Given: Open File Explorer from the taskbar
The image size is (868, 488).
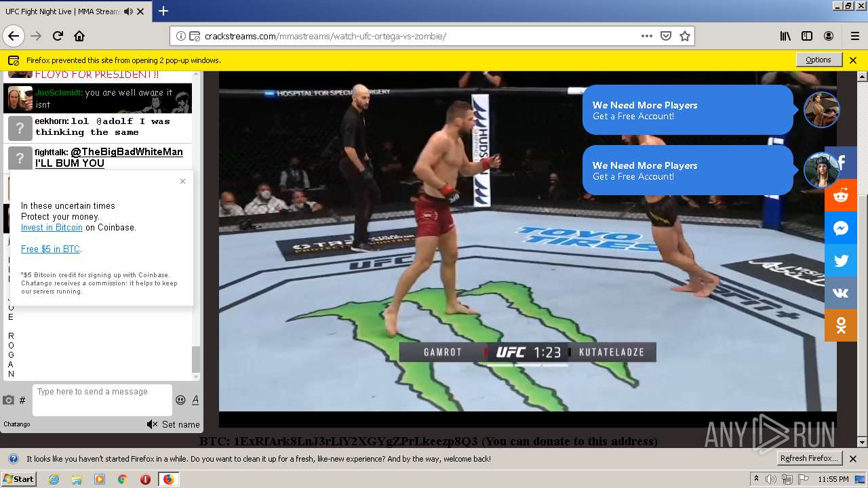Looking at the screenshot, I should (x=77, y=479).
